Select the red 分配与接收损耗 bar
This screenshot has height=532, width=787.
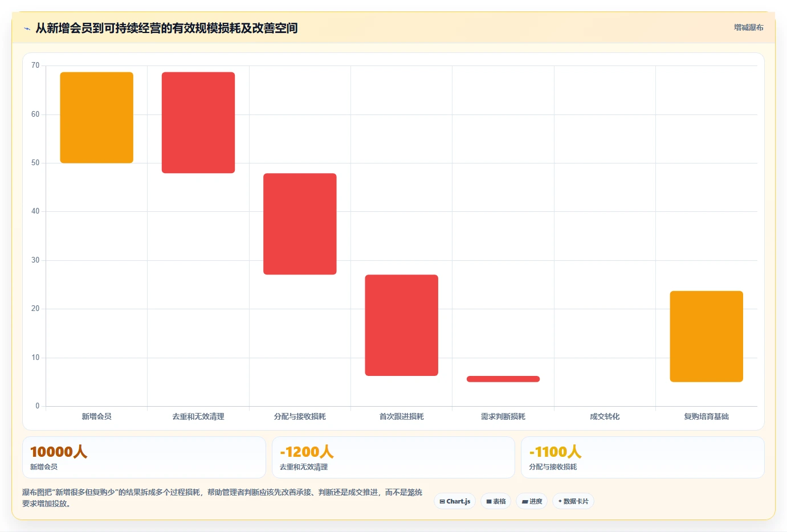[300, 224]
